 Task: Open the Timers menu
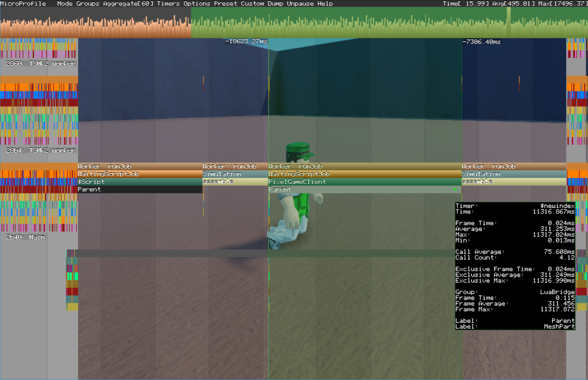click(168, 4)
